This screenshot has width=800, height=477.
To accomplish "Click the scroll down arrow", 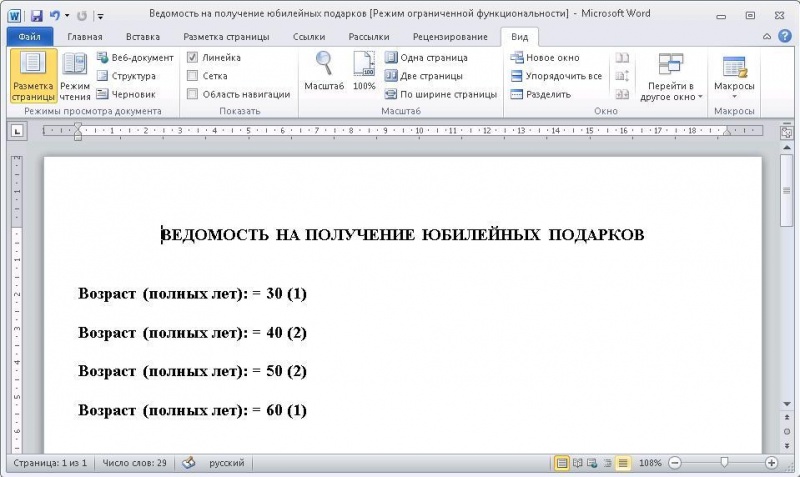I will 786,404.
